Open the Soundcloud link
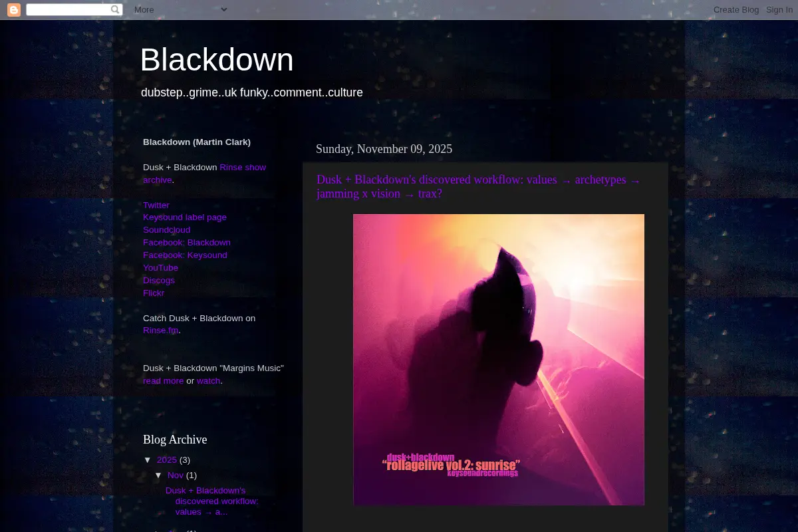Viewport: 798px width, 532px height. tap(167, 230)
